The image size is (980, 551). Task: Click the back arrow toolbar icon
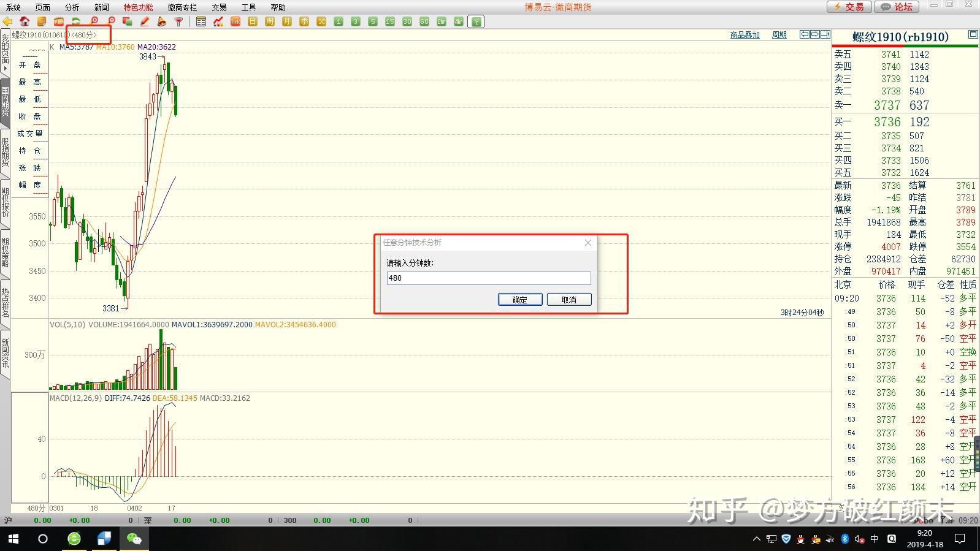click(7, 21)
